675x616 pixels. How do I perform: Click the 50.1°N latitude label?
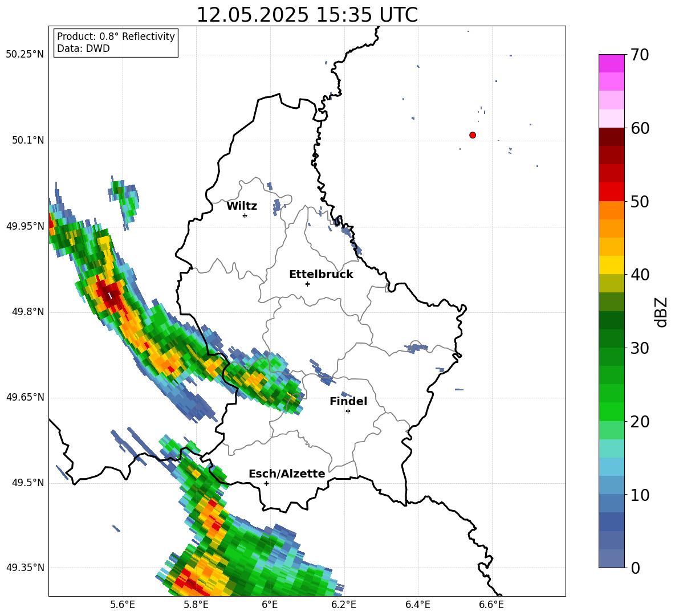28,141
